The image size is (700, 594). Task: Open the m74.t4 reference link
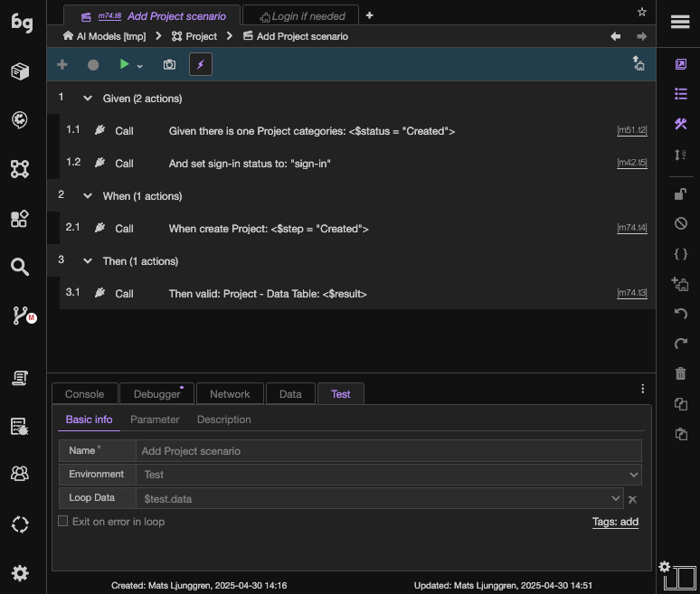631,228
